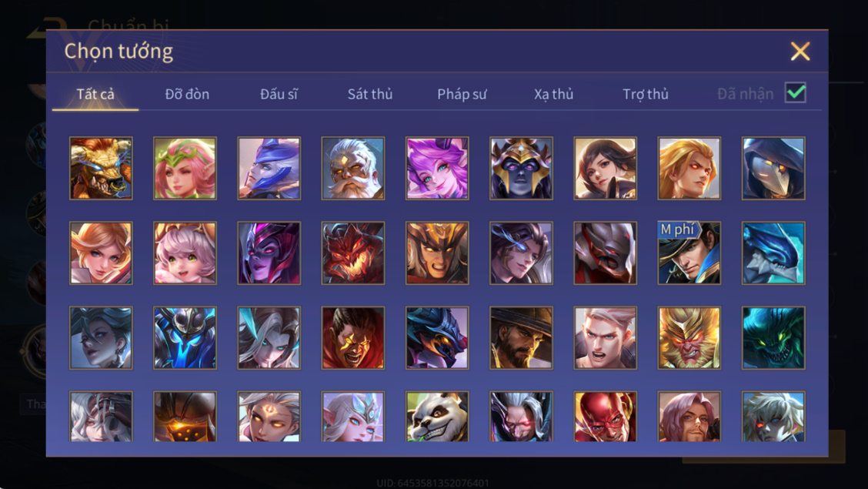Open the Đấu sĩ tab
The height and width of the screenshot is (489, 868).
[x=279, y=94]
